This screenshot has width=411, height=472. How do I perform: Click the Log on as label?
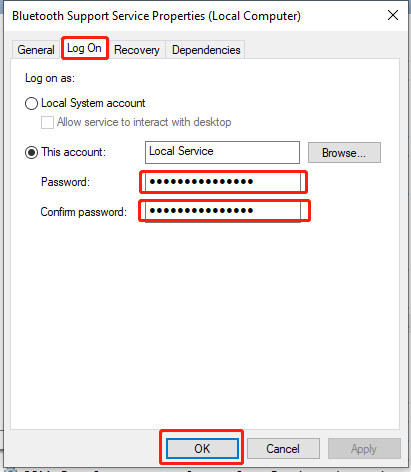50,78
